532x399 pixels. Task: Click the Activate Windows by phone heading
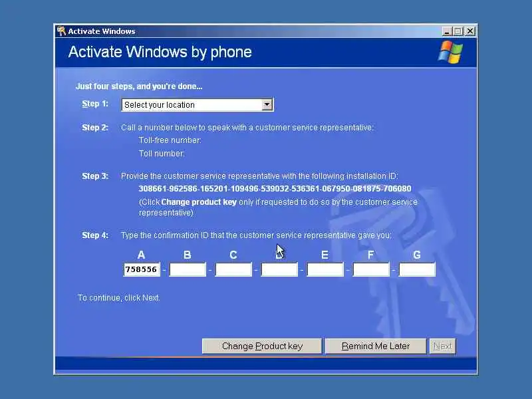(x=160, y=53)
